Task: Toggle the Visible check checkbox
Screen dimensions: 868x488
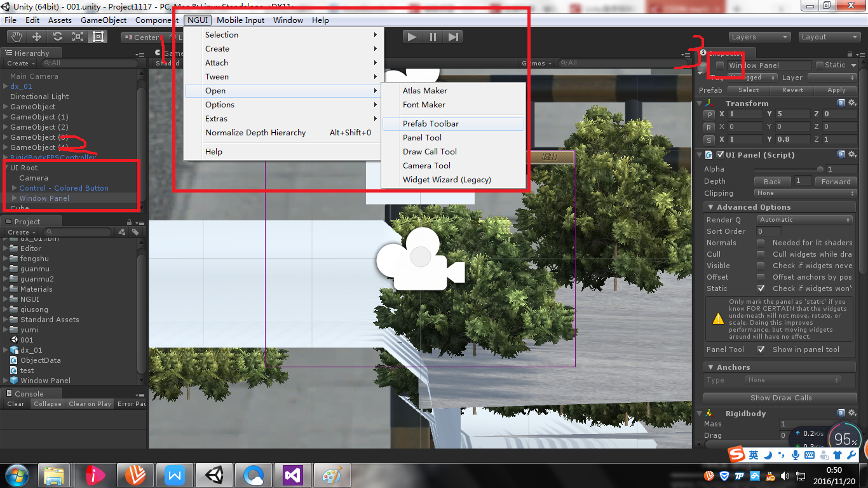Action: (761, 266)
